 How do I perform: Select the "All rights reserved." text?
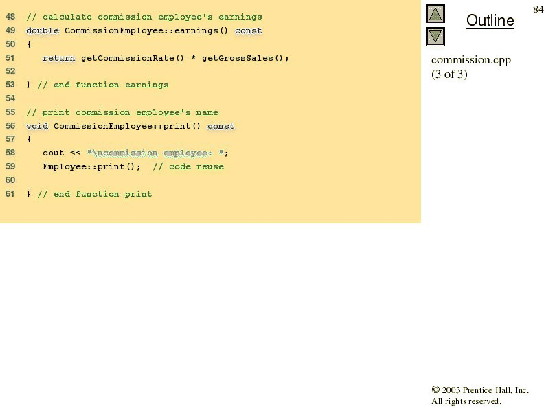[466, 401]
